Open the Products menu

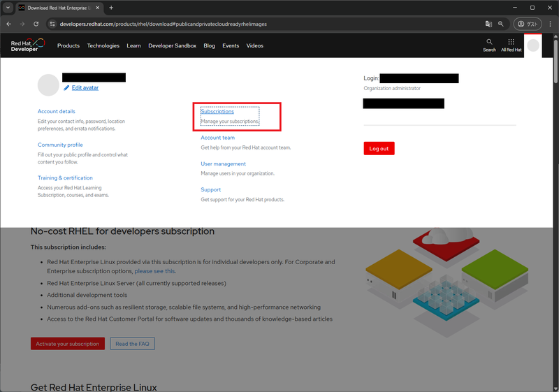(x=68, y=45)
